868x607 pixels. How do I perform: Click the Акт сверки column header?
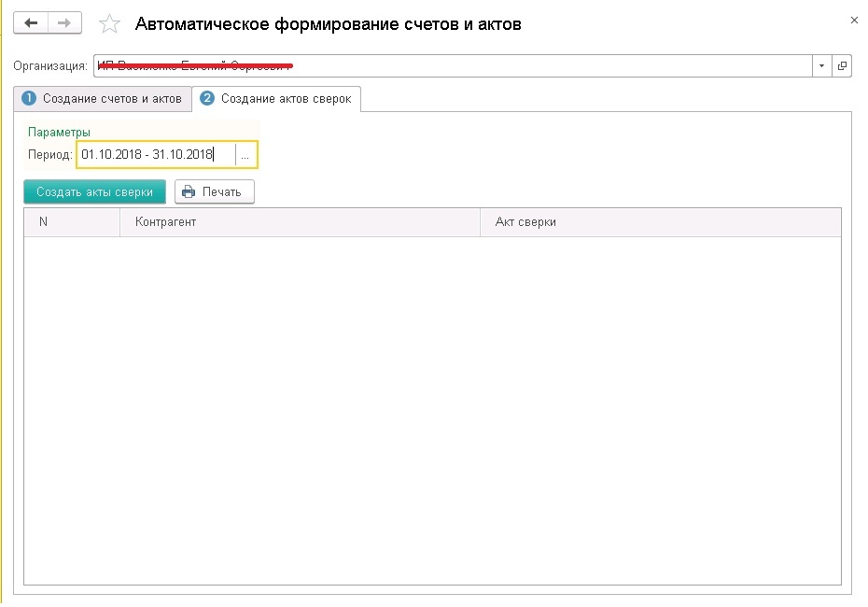click(661, 222)
